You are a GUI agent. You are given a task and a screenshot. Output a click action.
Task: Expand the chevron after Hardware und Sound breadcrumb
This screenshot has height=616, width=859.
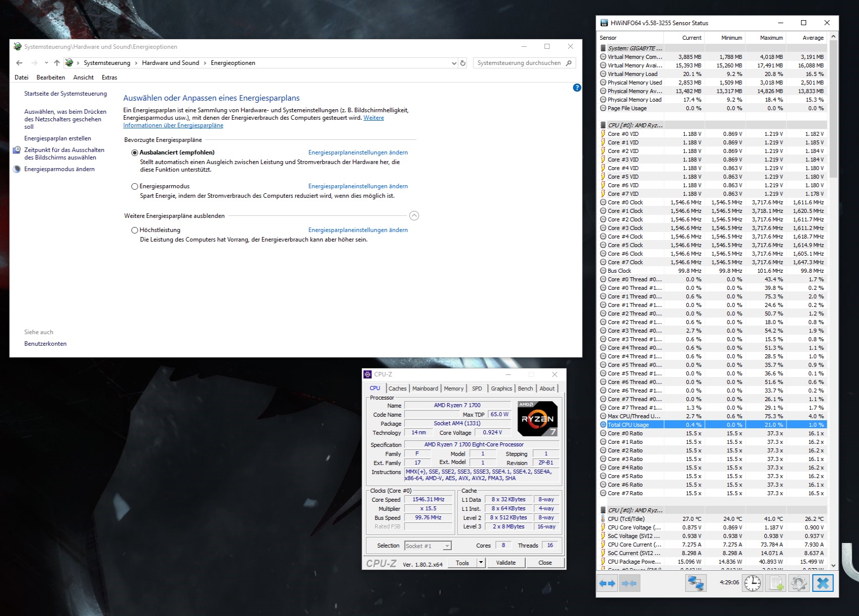coord(205,63)
